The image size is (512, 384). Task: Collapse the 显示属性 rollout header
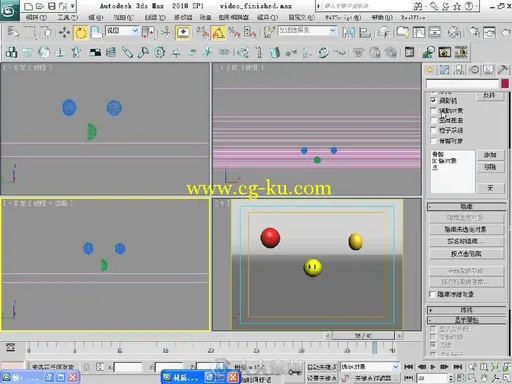pyautogui.click(x=466, y=320)
